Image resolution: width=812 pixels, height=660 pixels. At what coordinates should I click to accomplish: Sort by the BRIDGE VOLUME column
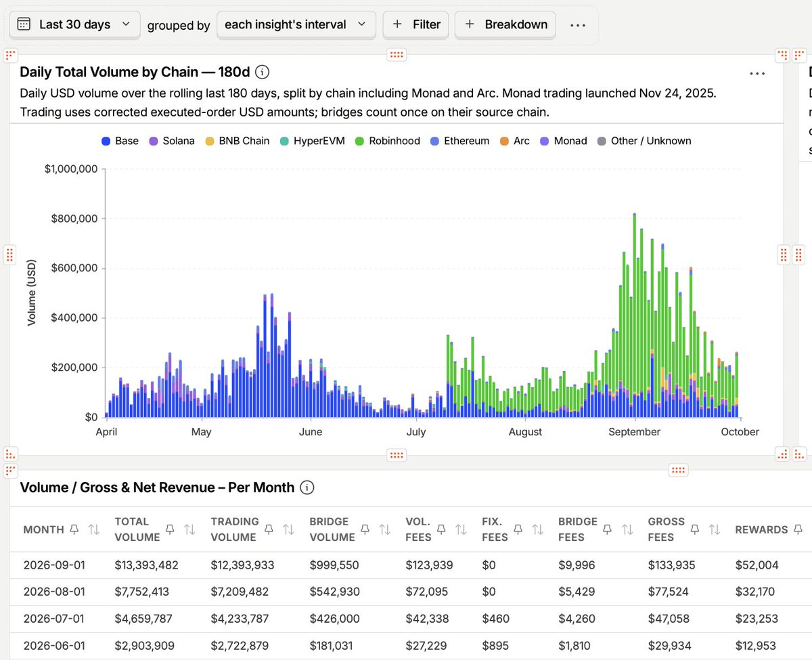[384, 529]
